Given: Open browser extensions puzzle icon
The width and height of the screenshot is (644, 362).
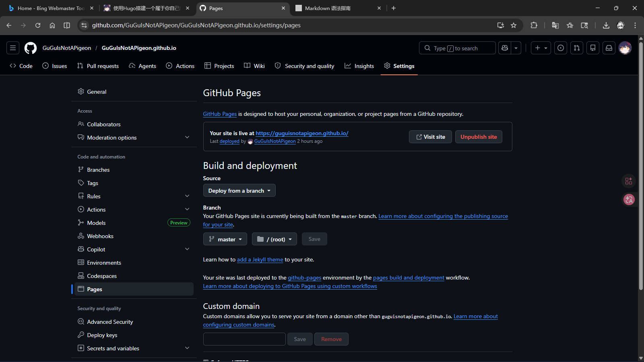Looking at the screenshot, I should [534, 25].
